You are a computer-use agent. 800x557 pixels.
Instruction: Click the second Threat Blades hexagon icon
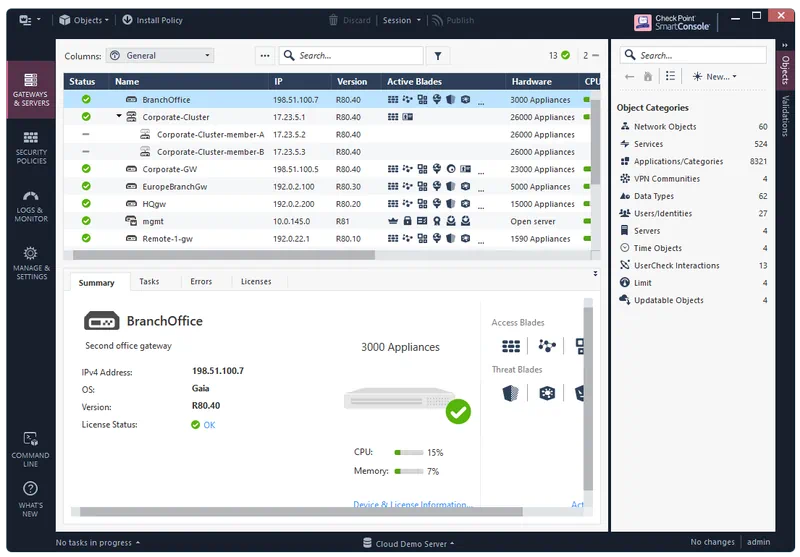pos(547,393)
